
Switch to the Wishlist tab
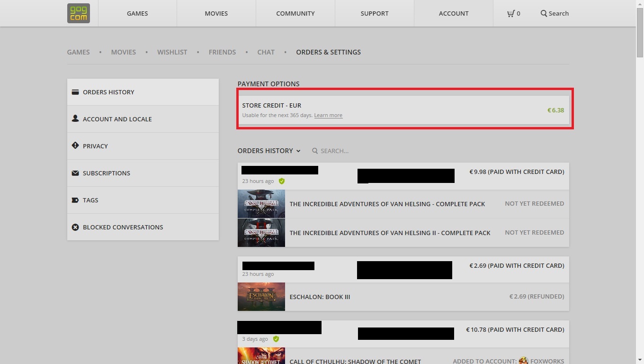[x=172, y=52]
